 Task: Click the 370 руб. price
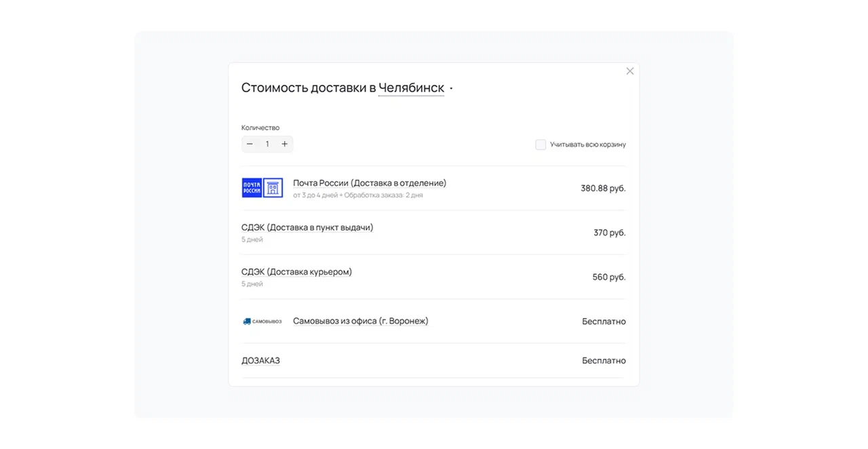click(x=609, y=233)
